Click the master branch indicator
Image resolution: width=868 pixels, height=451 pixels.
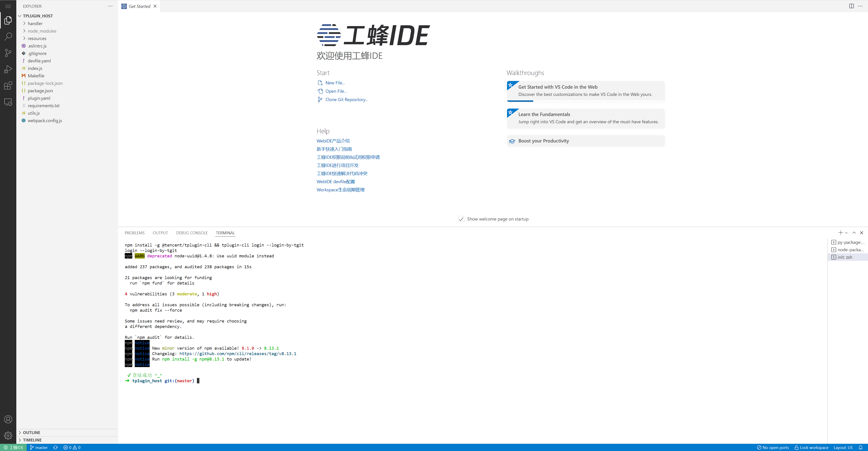click(39, 447)
